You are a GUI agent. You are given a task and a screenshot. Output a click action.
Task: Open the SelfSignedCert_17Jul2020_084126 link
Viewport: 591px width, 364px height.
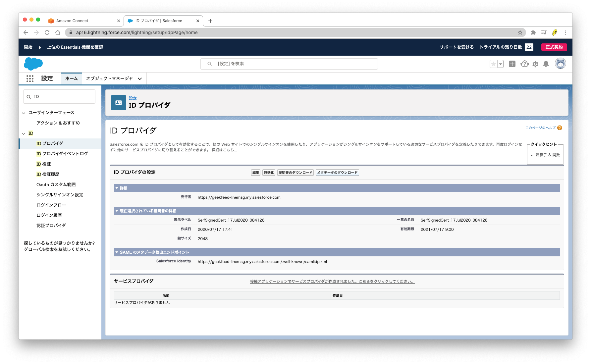pyautogui.click(x=231, y=220)
